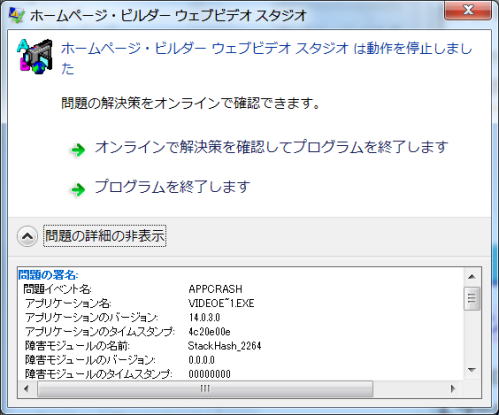Click the 障害モジュールの名前 label
The image size is (499, 415).
[x=77, y=346]
